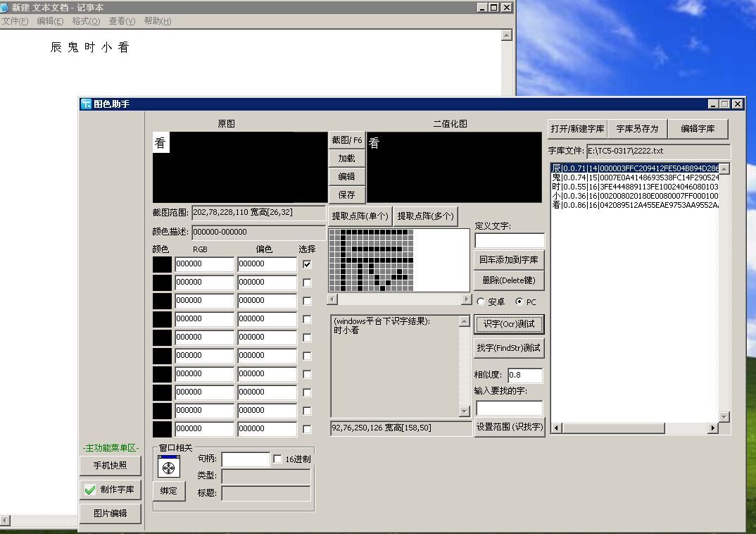Viewport: 756px width, 534px height.
Task: Click the 图色助手 title bar app icon
Action: [x=87, y=104]
